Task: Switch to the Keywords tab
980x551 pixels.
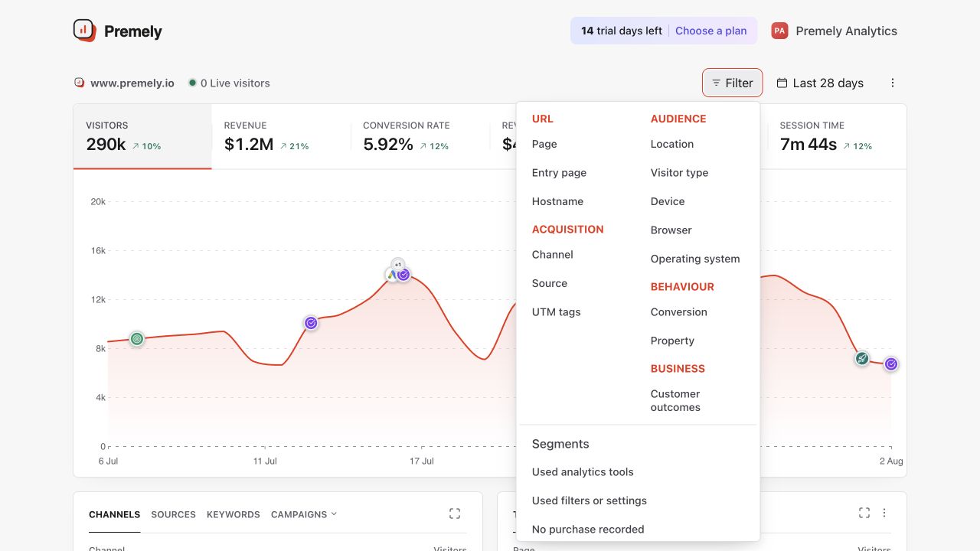Action: [x=234, y=514]
